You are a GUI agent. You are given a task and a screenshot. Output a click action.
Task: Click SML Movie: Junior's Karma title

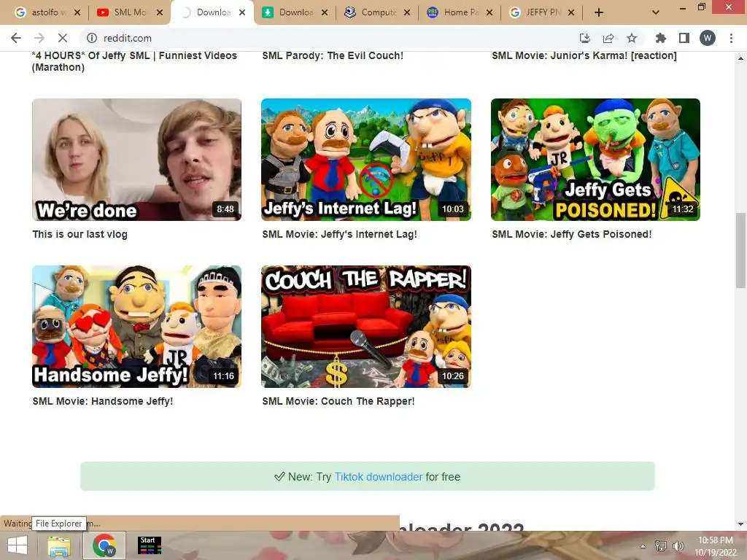tap(584, 55)
